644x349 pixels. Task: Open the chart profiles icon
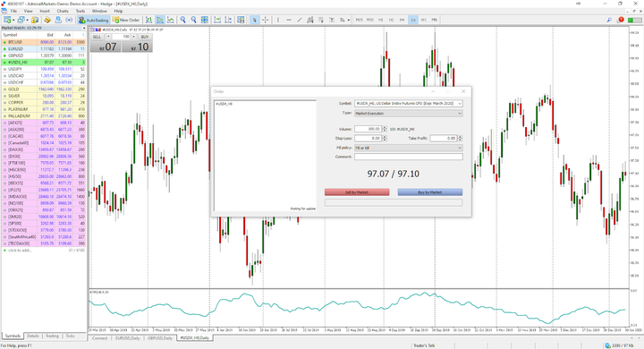click(x=21, y=20)
